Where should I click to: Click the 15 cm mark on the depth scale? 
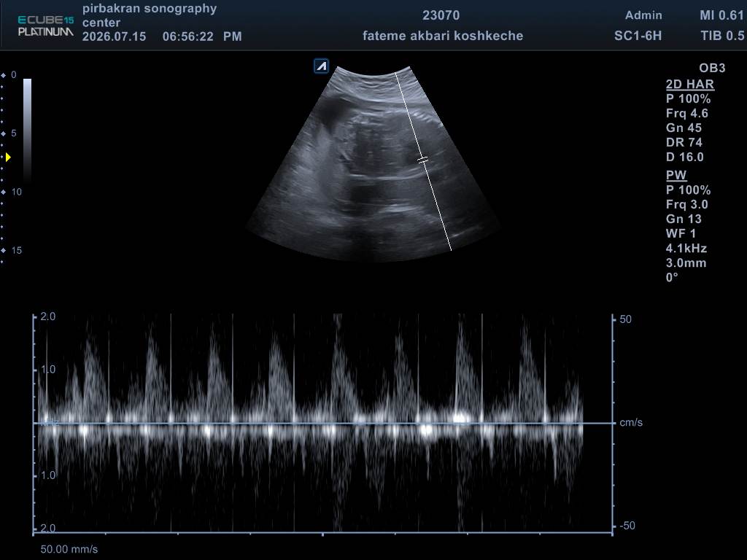(17, 251)
